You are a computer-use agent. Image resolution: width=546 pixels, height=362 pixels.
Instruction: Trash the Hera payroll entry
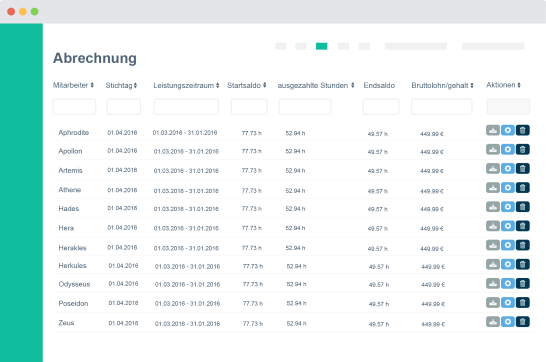point(523,226)
